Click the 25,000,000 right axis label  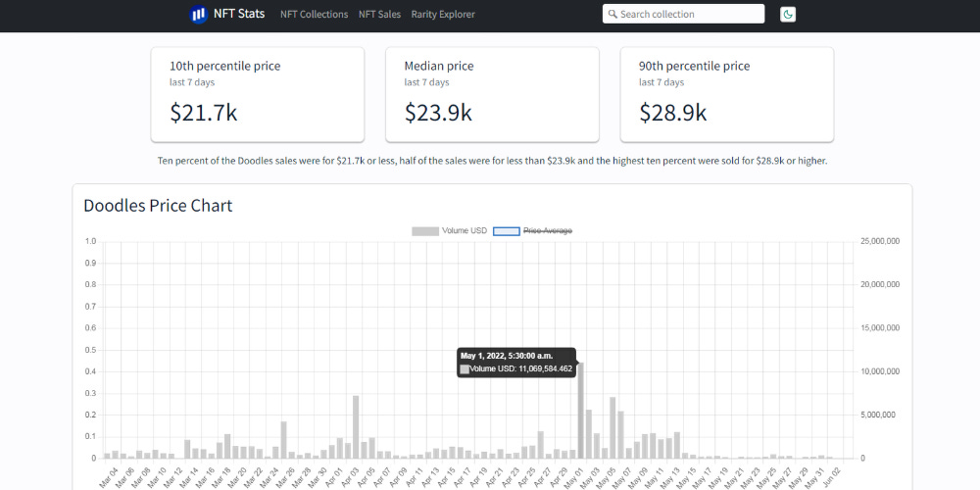(x=880, y=241)
